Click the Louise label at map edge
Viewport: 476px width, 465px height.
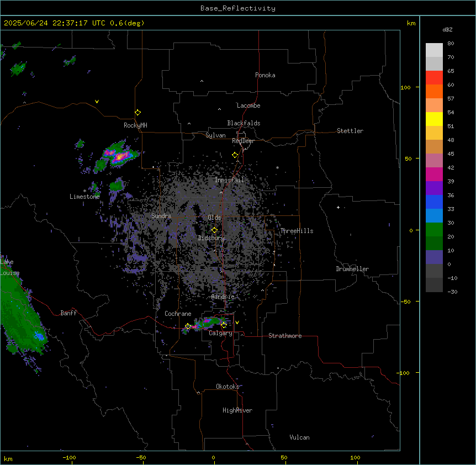(x=10, y=273)
